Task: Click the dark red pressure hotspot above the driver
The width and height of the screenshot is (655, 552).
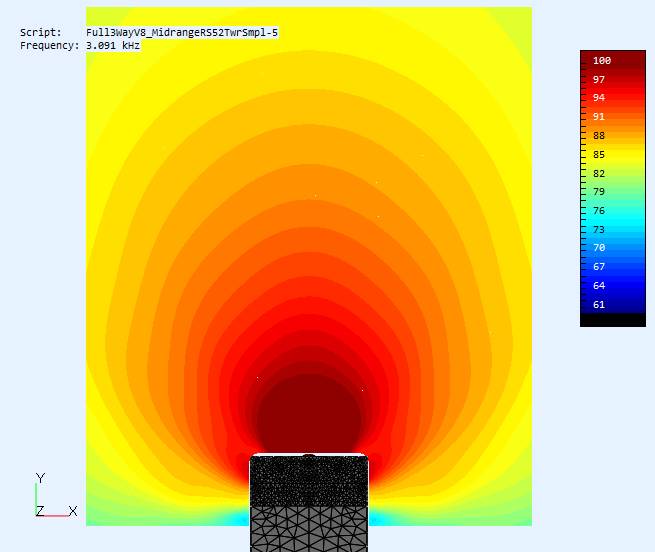Action: tap(309, 414)
